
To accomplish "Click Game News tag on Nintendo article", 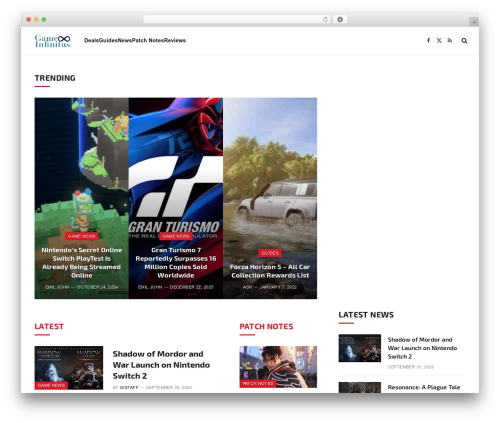I will click(81, 236).
